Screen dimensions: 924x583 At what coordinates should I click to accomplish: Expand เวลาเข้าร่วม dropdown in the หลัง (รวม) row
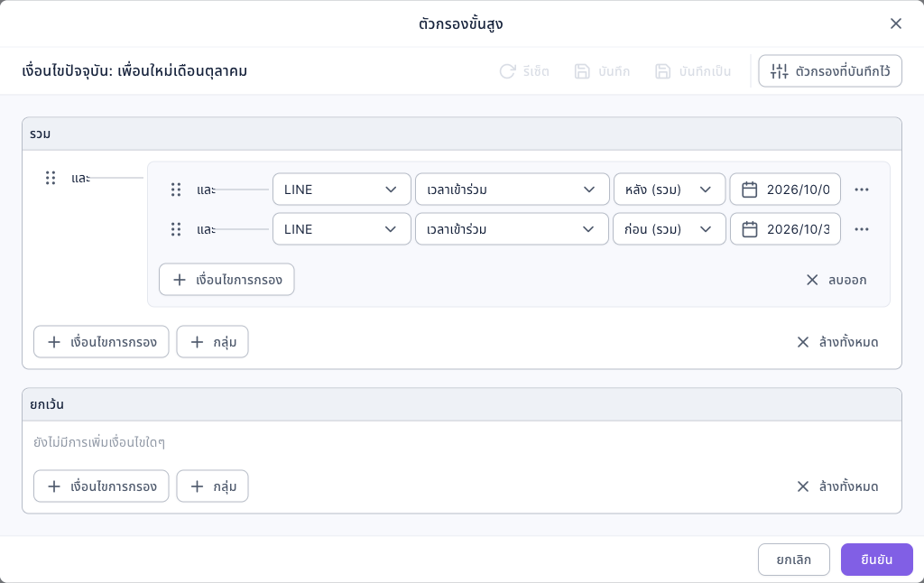coord(513,190)
